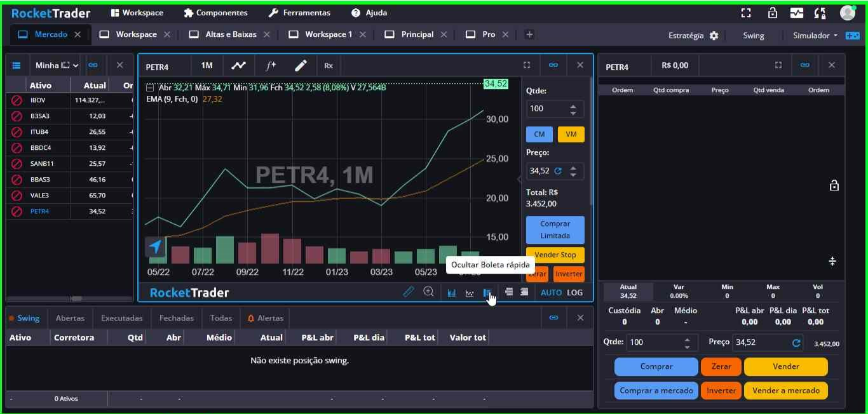Open the Alertas tab with bell
This screenshot has width=868, height=414.
[266, 318]
